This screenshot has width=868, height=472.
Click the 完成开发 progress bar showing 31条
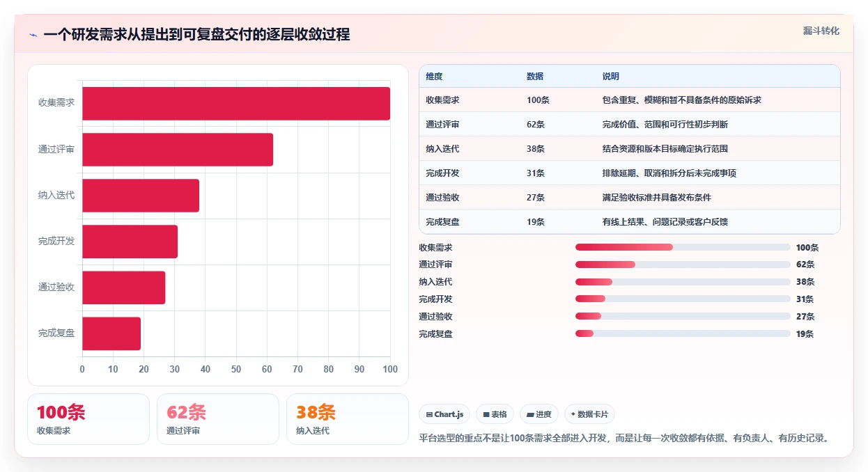[683, 299]
